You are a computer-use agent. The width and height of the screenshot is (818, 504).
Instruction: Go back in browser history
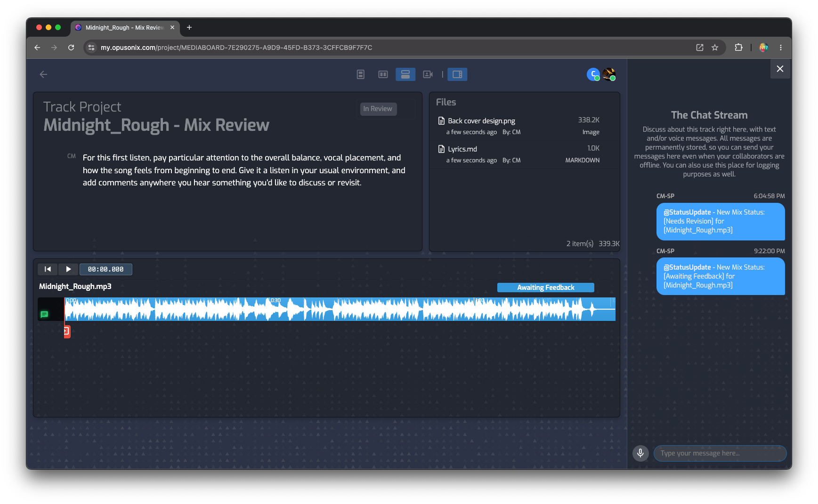tap(37, 48)
